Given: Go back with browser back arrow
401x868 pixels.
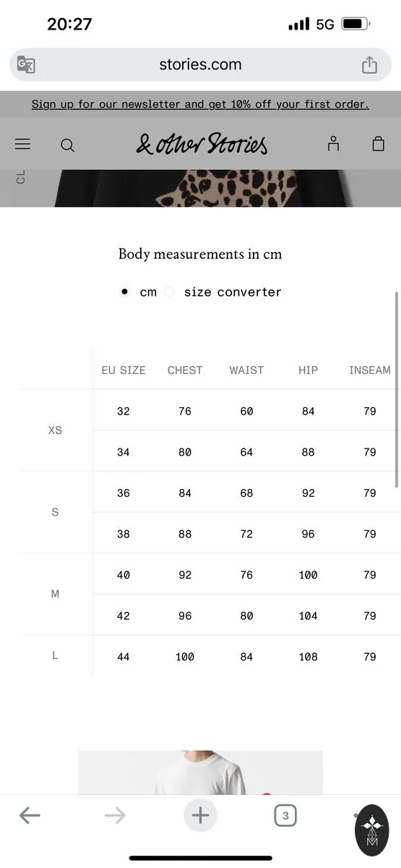Looking at the screenshot, I should pyautogui.click(x=30, y=816).
